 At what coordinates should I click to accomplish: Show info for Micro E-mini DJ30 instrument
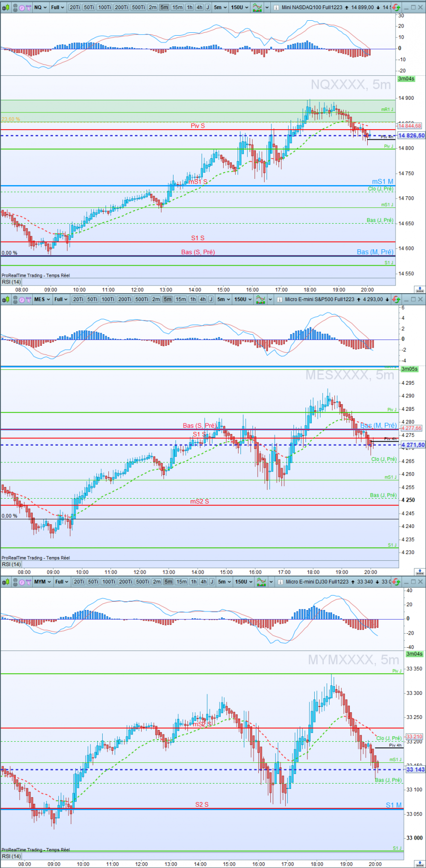pyautogui.click(x=281, y=582)
